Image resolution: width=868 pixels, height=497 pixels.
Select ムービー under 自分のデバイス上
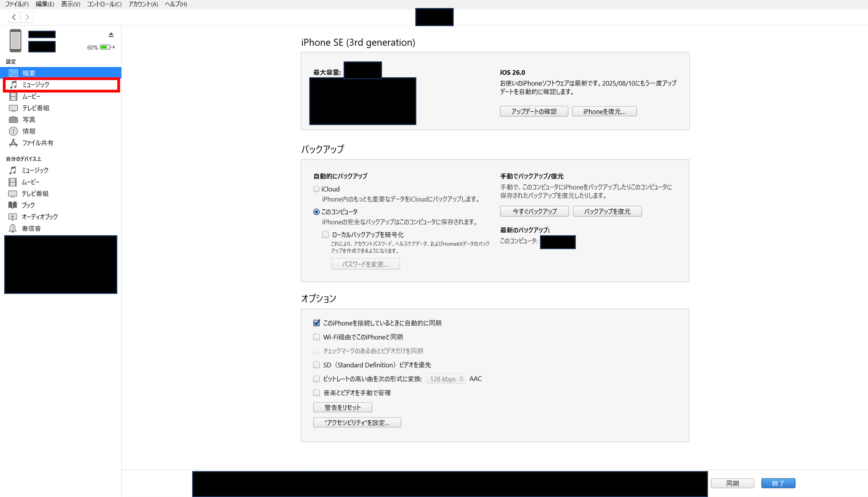61,182
